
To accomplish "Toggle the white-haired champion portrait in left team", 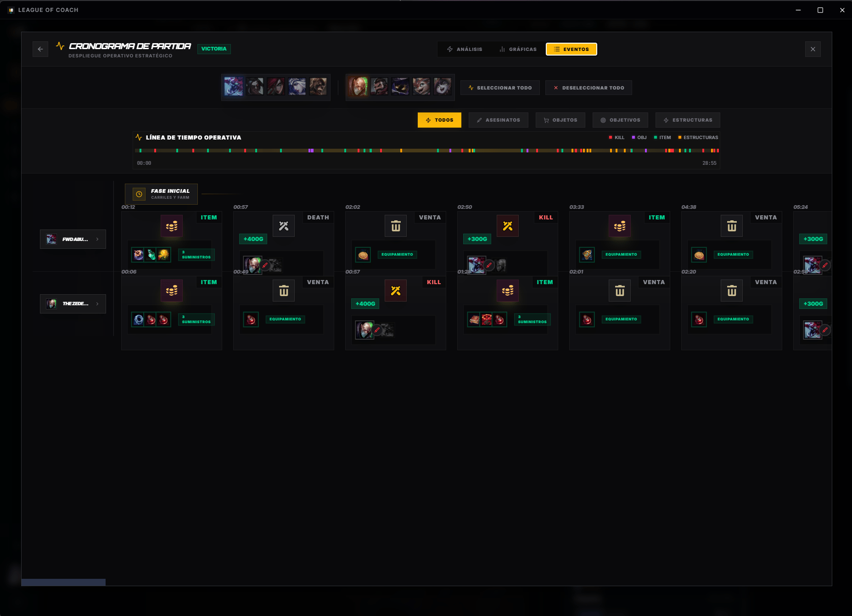I will point(297,86).
